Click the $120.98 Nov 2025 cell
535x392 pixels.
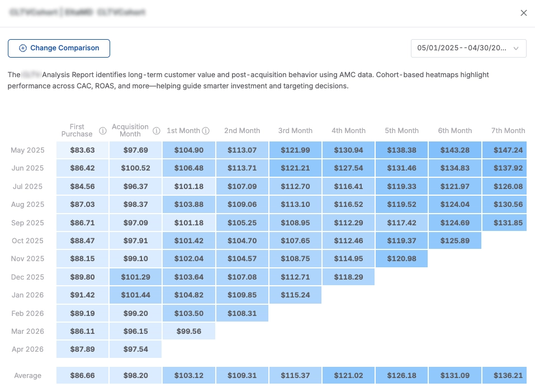(x=401, y=258)
